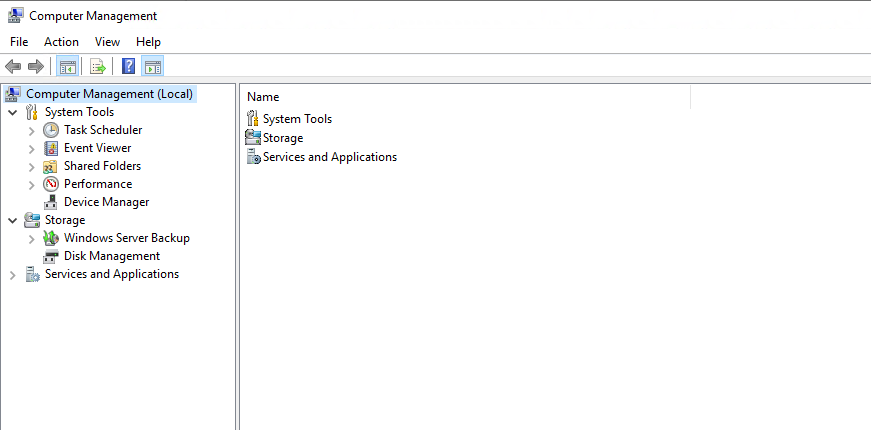Toggle Show/Hide Console Tree toolbar icon
Screen dimensions: 871x430
click(x=68, y=67)
